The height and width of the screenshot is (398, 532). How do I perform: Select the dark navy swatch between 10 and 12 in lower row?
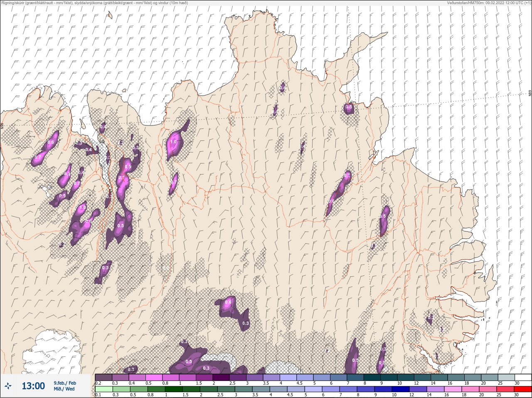(x=401, y=389)
